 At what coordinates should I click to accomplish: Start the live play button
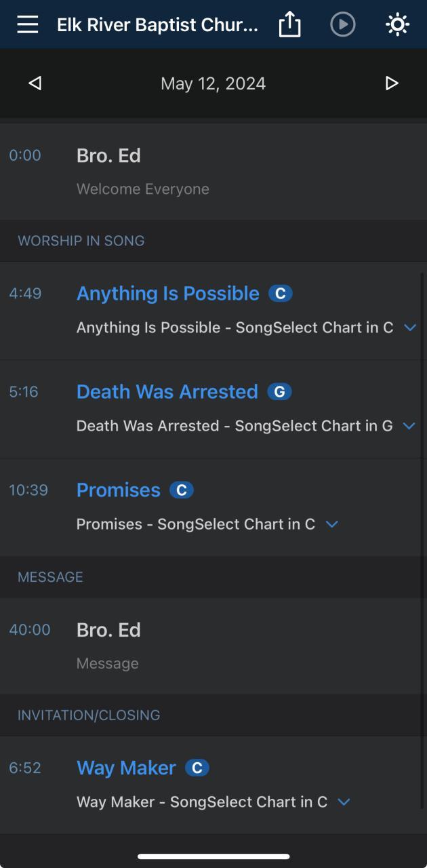342,25
